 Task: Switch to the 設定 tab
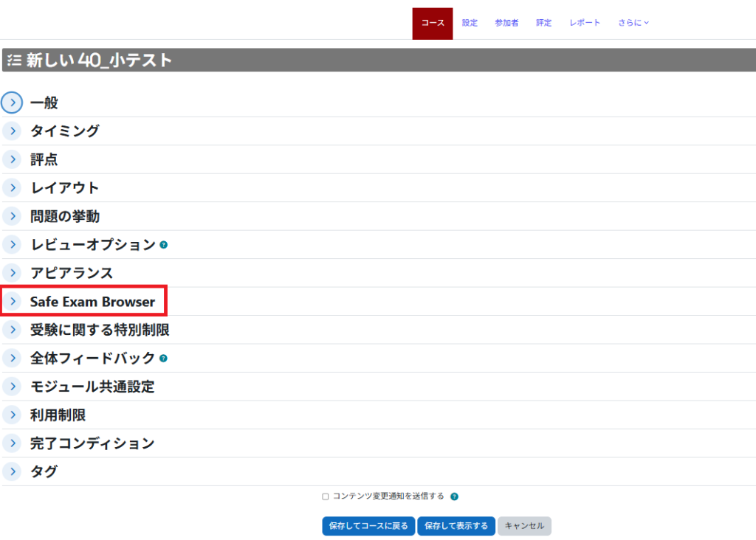470,23
